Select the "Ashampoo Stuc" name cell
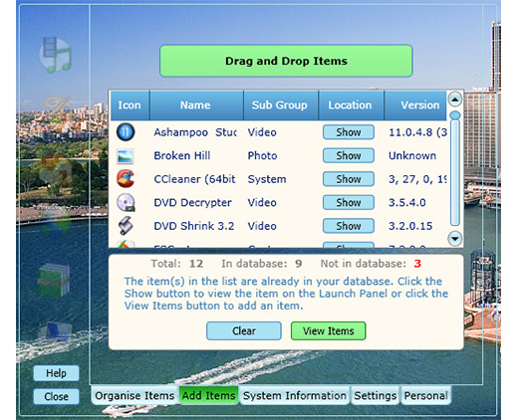 coord(195,132)
